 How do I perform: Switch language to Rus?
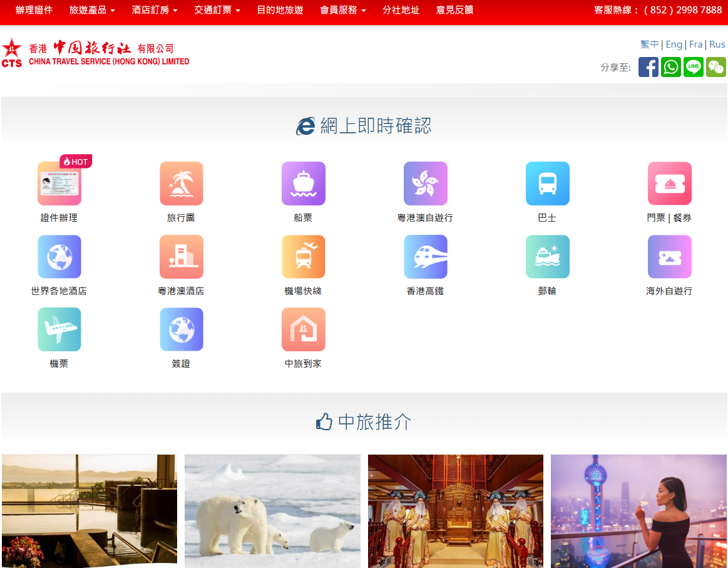click(x=717, y=44)
